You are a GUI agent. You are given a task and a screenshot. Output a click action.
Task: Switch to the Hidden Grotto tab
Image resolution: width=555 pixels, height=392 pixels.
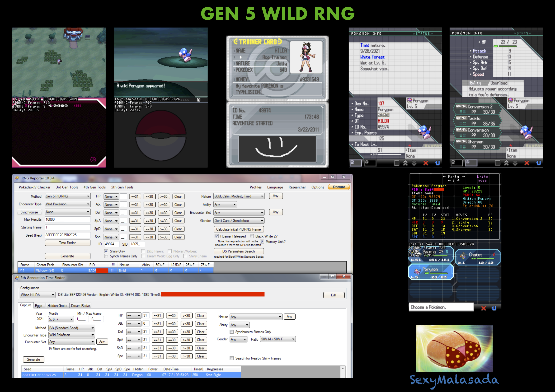pos(57,306)
